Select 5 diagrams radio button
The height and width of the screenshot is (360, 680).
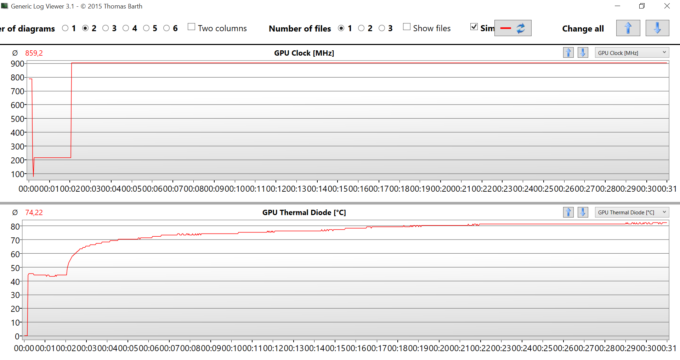point(146,28)
